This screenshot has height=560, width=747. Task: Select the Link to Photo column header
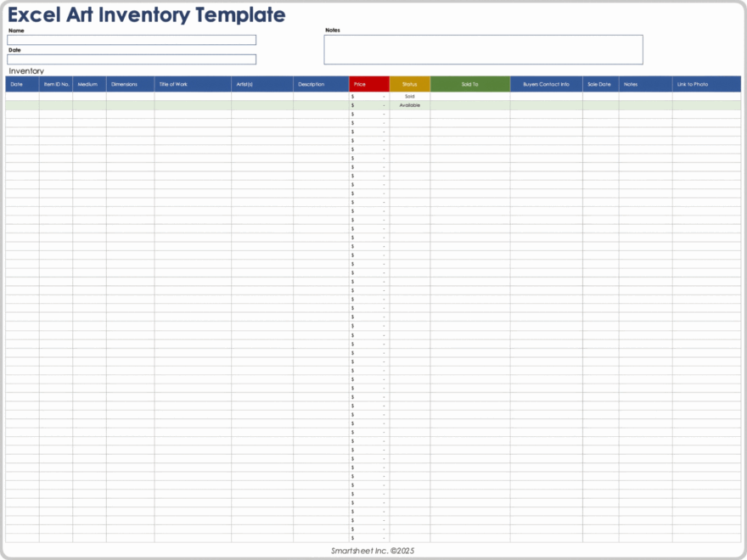[706, 84]
